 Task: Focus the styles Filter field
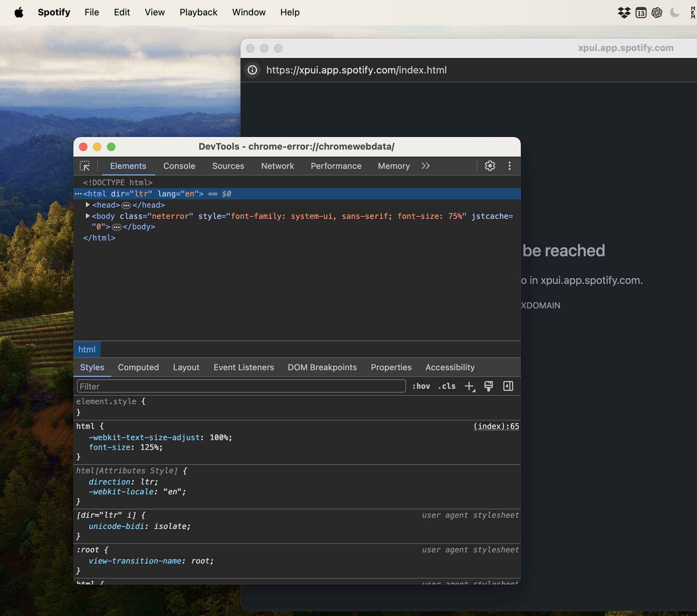coord(241,386)
